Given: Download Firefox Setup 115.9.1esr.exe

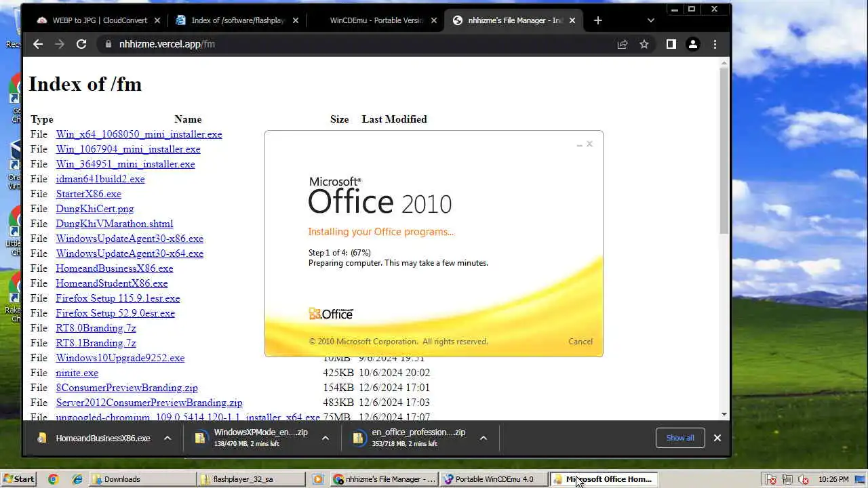Looking at the screenshot, I should click(x=118, y=298).
